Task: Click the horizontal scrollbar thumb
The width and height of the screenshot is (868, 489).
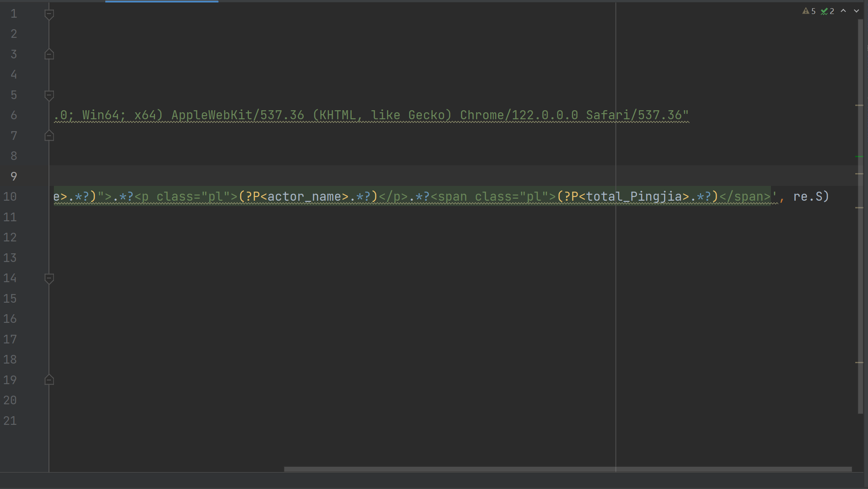Action: (568, 469)
